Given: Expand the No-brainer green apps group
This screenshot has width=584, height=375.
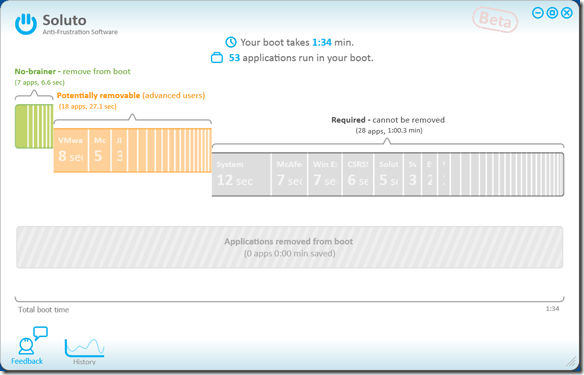Looking at the screenshot, I should (34, 127).
